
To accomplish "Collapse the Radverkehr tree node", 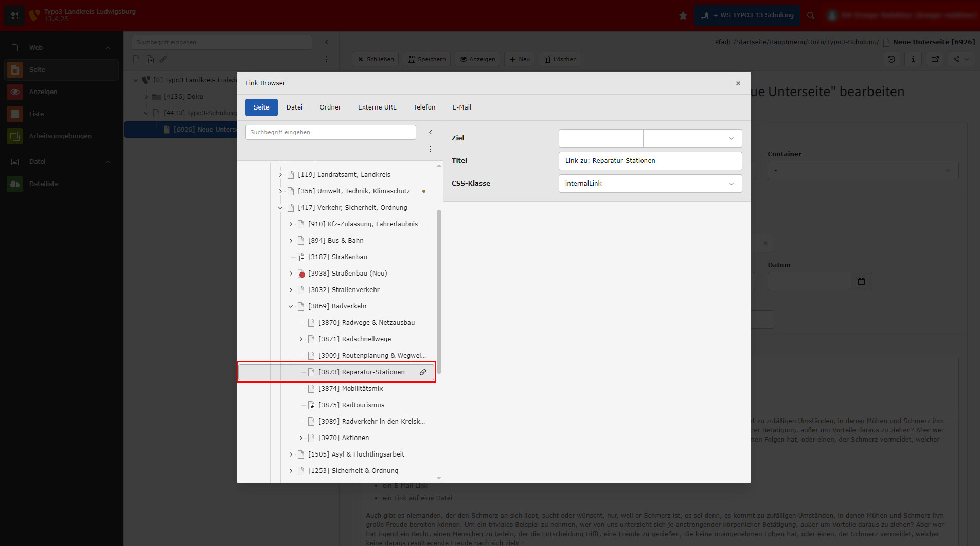I will click(x=291, y=306).
